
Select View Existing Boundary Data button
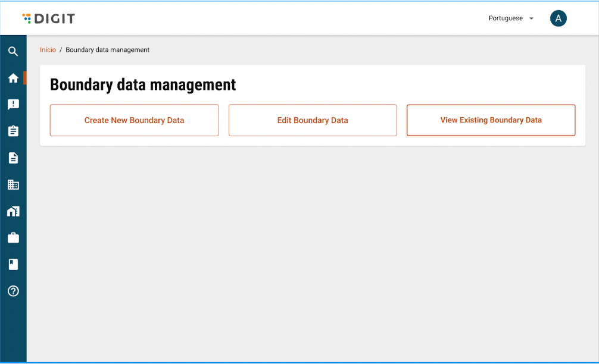(x=491, y=120)
